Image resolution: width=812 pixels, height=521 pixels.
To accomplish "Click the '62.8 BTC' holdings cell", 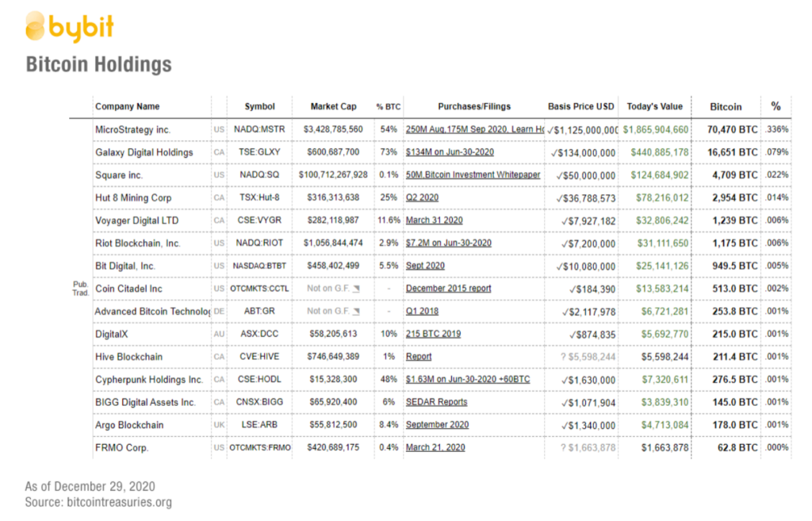I will pos(737,448).
